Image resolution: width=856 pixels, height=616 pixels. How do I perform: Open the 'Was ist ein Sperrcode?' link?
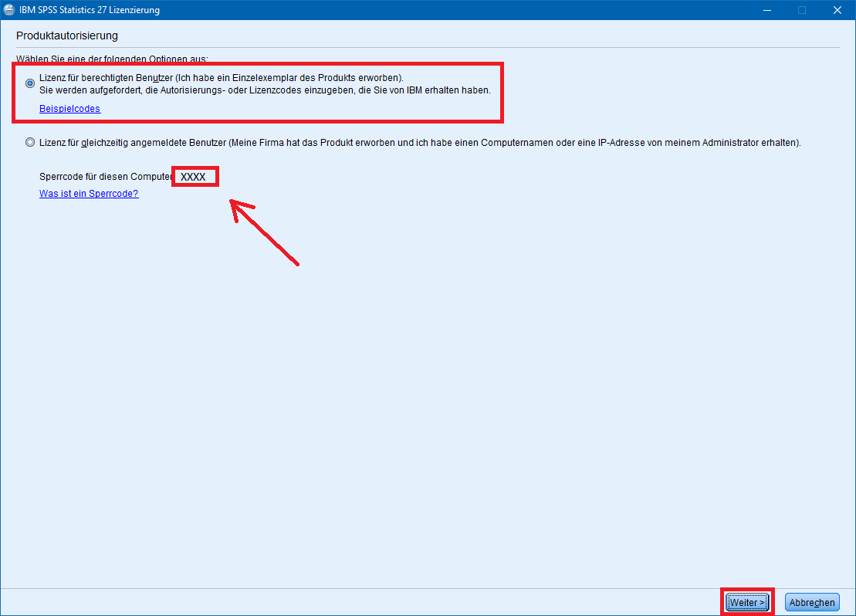(x=89, y=194)
